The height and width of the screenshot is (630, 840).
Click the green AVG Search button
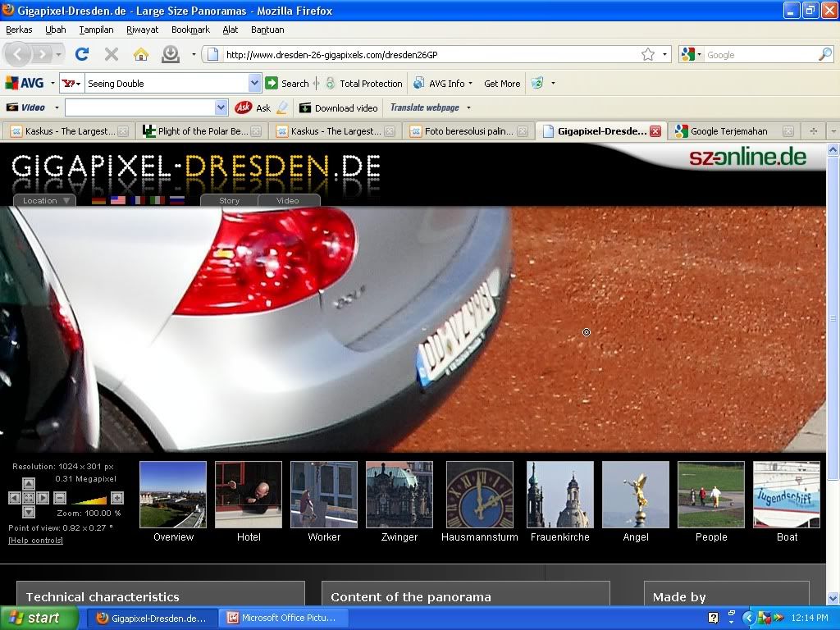coord(288,83)
